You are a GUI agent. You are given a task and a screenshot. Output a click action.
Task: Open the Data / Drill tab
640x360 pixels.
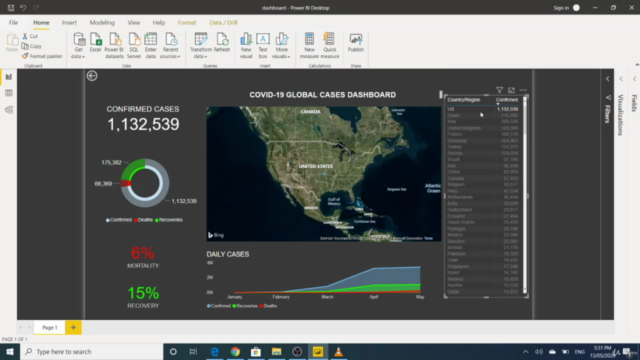(223, 22)
